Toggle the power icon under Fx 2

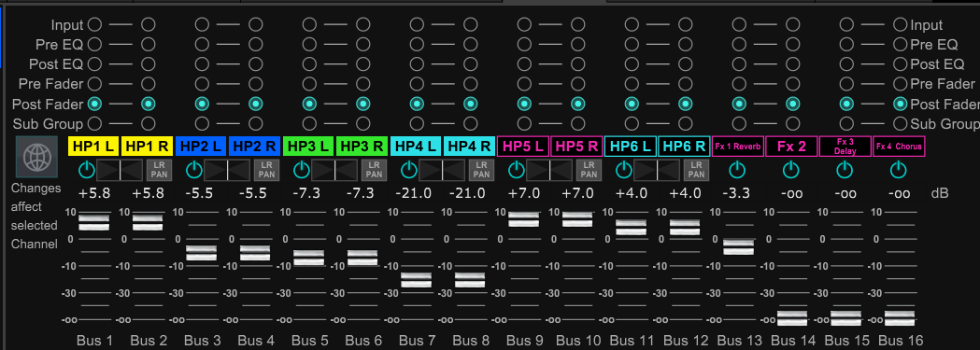(x=791, y=169)
